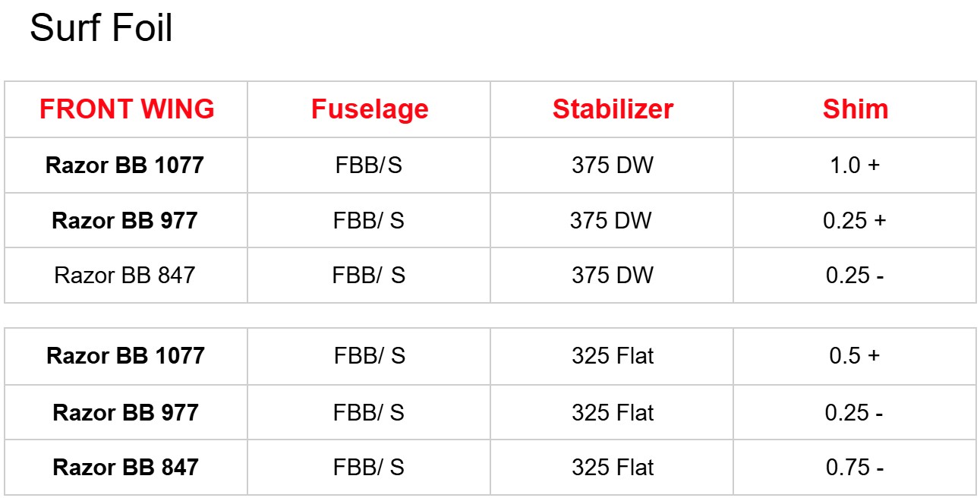Viewport: 980px width, 501px height.
Task: Select the 1.0 + shim cell
Action: [x=855, y=165]
